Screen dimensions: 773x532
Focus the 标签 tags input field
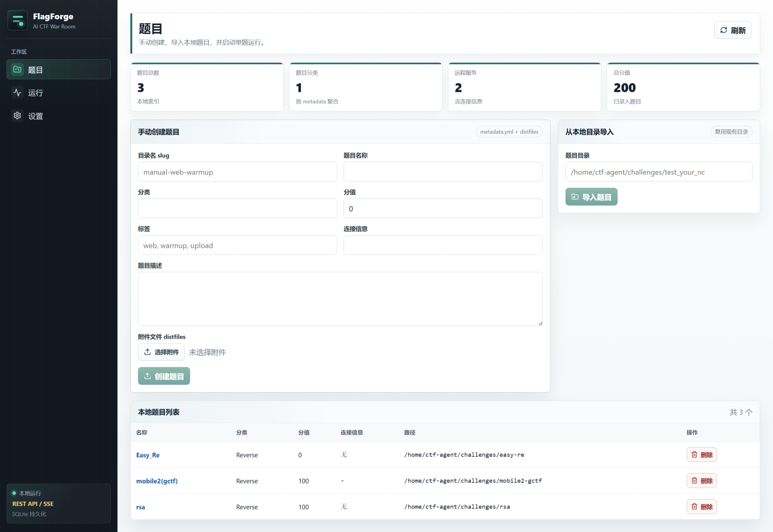click(x=238, y=245)
